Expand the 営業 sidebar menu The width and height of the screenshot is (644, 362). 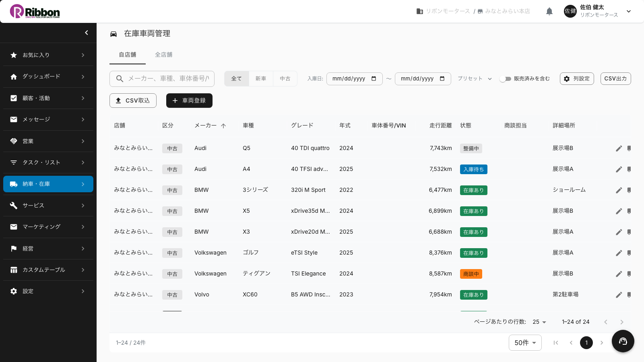(x=83, y=141)
